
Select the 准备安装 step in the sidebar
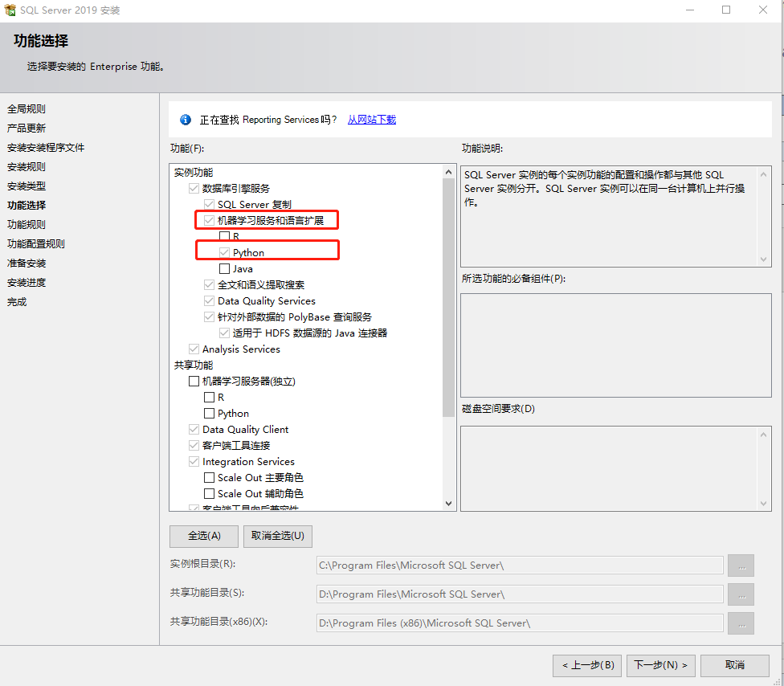click(26, 263)
